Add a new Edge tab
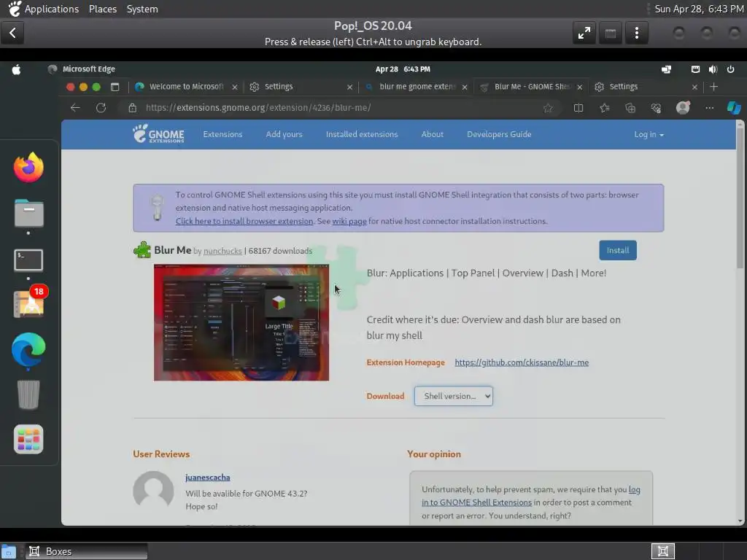Viewport: 747px width, 560px height. pos(713,87)
